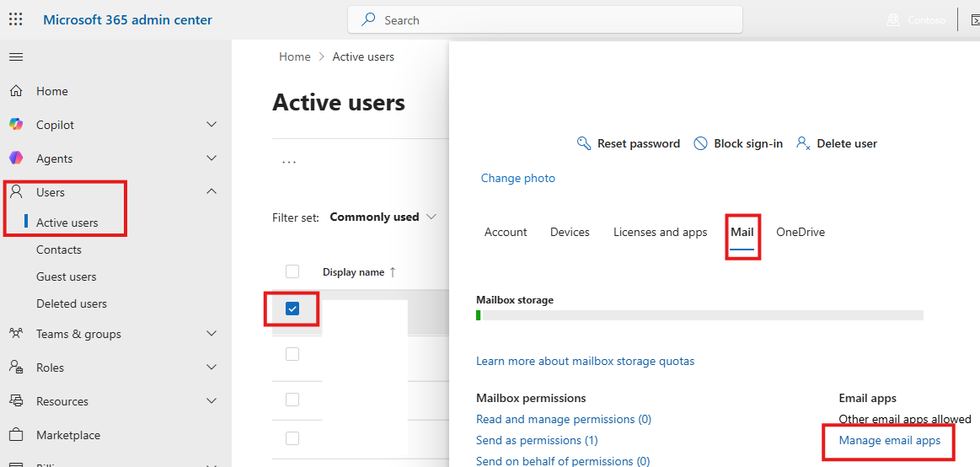This screenshot has height=467, width=980.
Task: Switch to the OneDrive tab
Action: (x=801, y=232)
